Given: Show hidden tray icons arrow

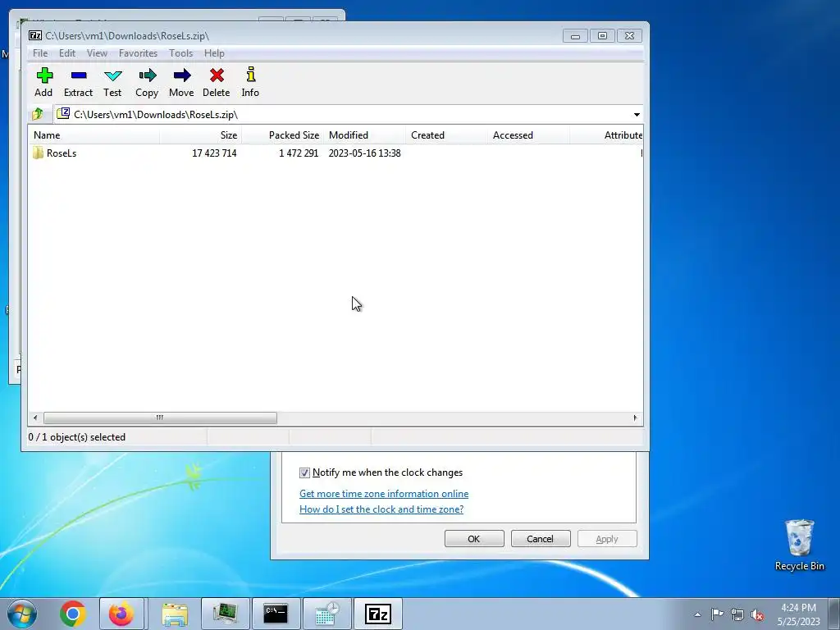Looking at the screenshot, I should 697,614.
